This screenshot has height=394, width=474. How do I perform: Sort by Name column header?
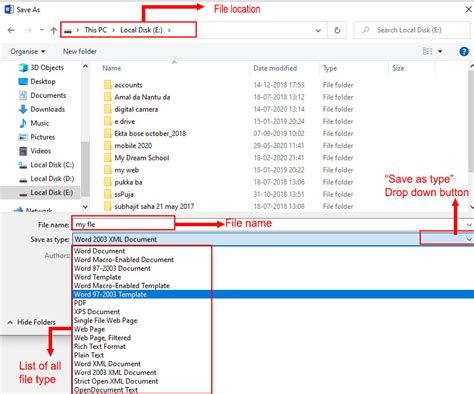click(112, 68)
